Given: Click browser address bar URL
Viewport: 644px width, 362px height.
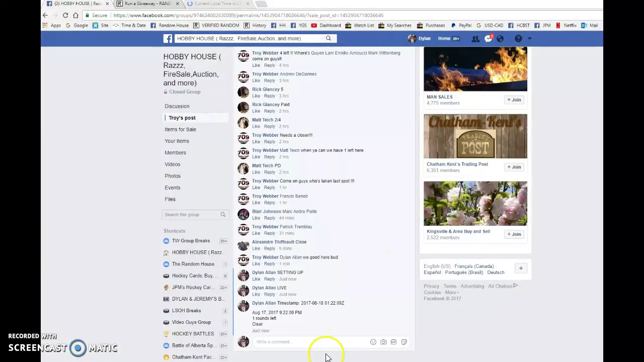Looking at the screenshot, I should tap(249, 15).
